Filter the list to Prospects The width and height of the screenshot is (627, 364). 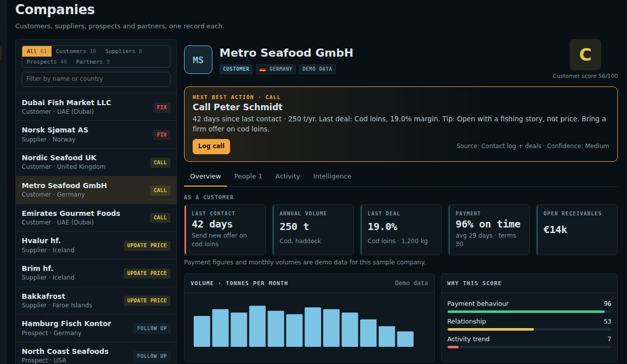pos(47,62)
